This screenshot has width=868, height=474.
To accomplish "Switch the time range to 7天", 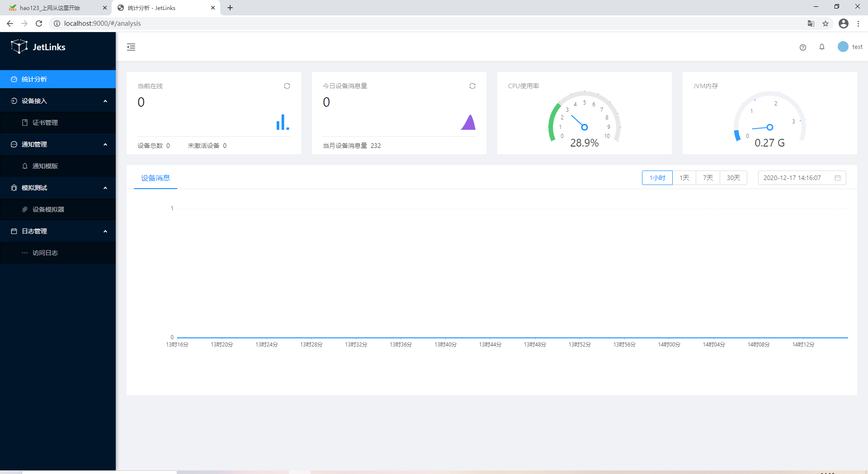I will pos(708,178).
